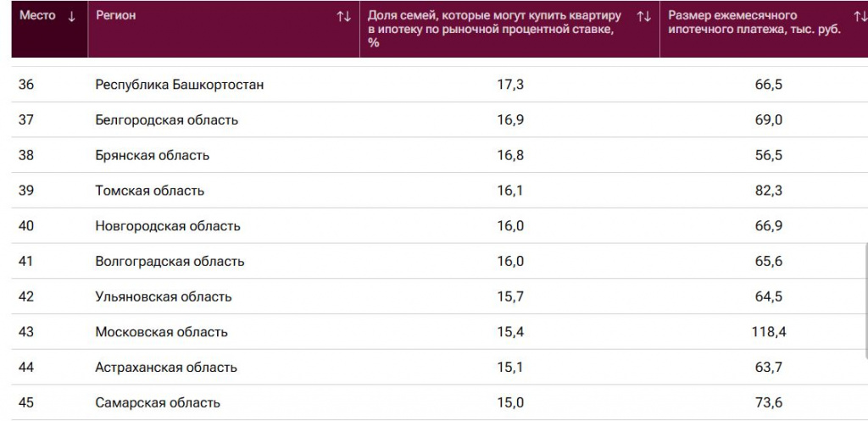868x421 pixels.
Task: Click the sort arrows icon for Доля семей column
Action: tap(643, 16)
